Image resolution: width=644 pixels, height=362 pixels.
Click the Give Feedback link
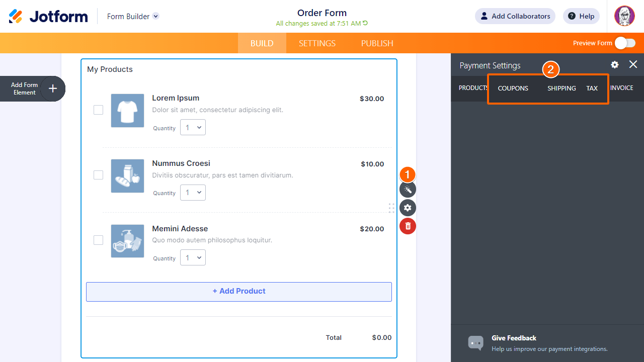tap(514, 338)
